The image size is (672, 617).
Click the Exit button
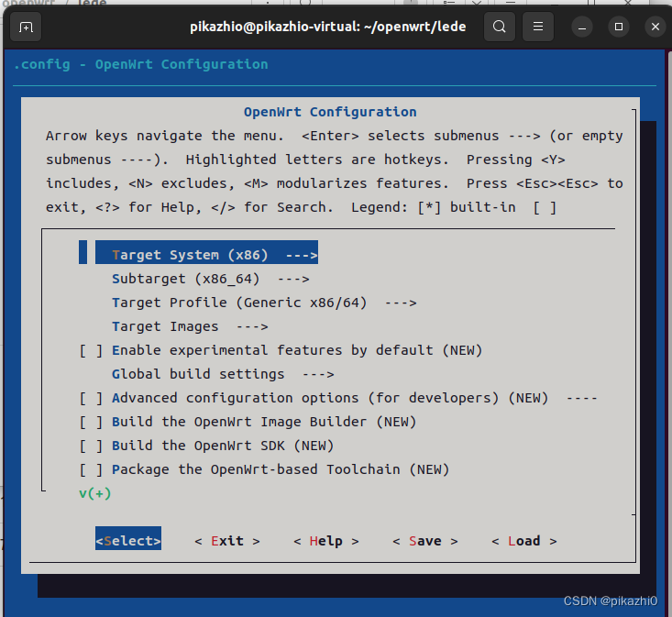[227, 541]
